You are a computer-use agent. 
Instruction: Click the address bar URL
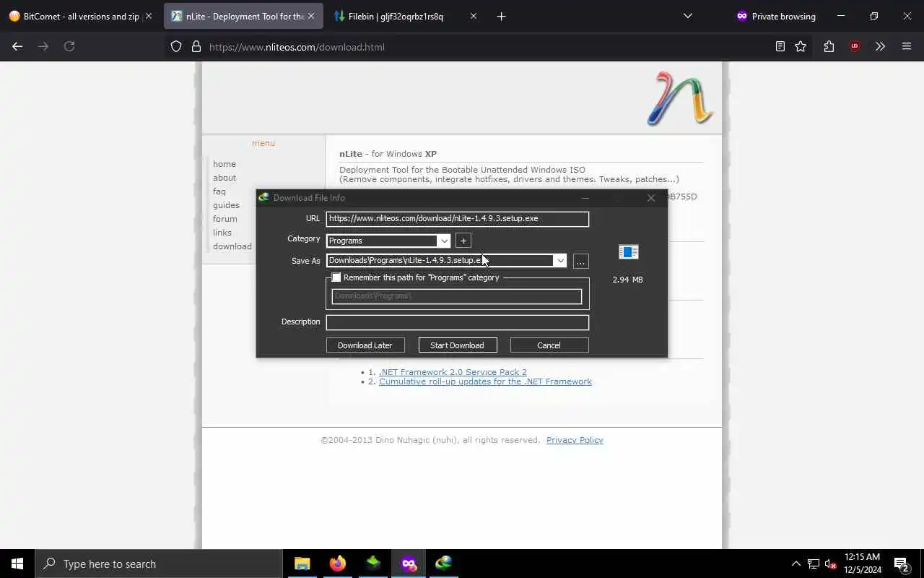(297, 47)
